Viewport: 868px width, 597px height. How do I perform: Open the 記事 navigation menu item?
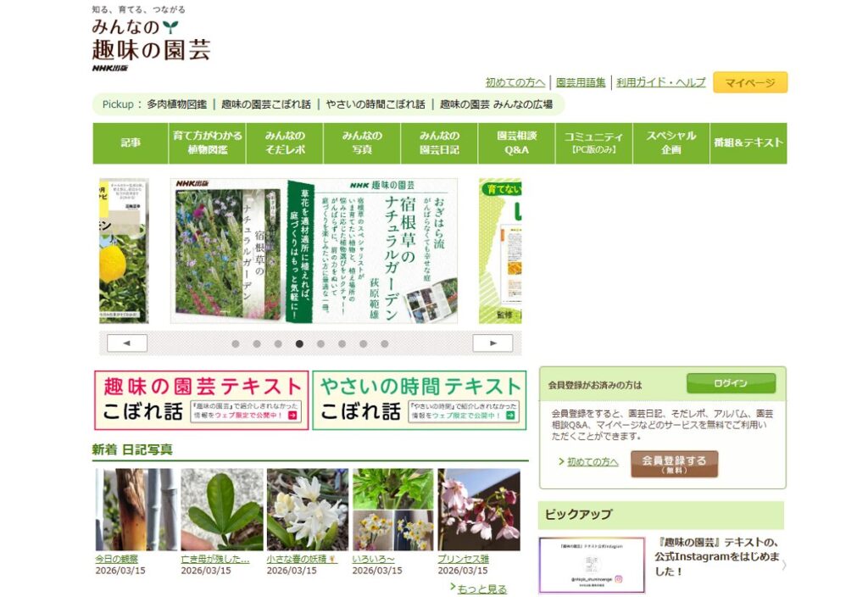[131, 143]
